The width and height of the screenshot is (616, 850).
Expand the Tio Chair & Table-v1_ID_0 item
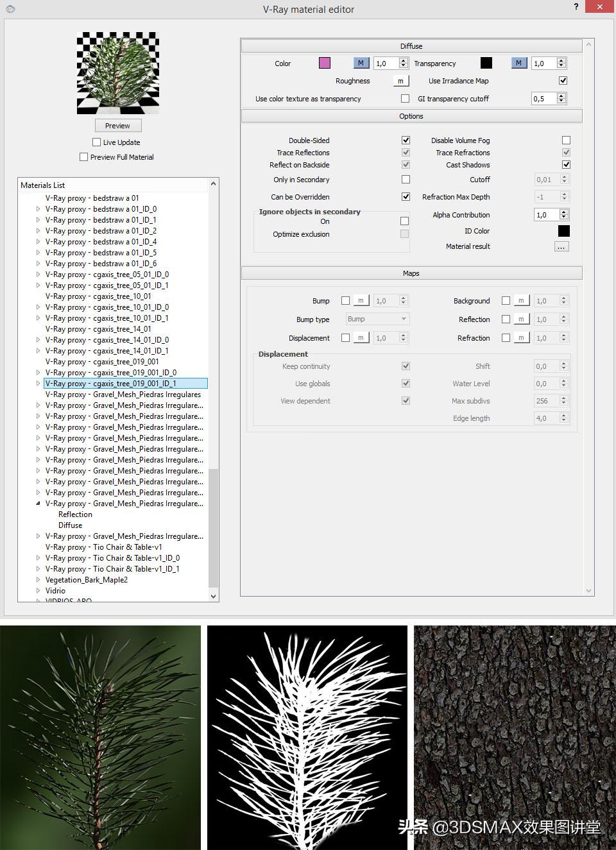[x=38, y=558]
